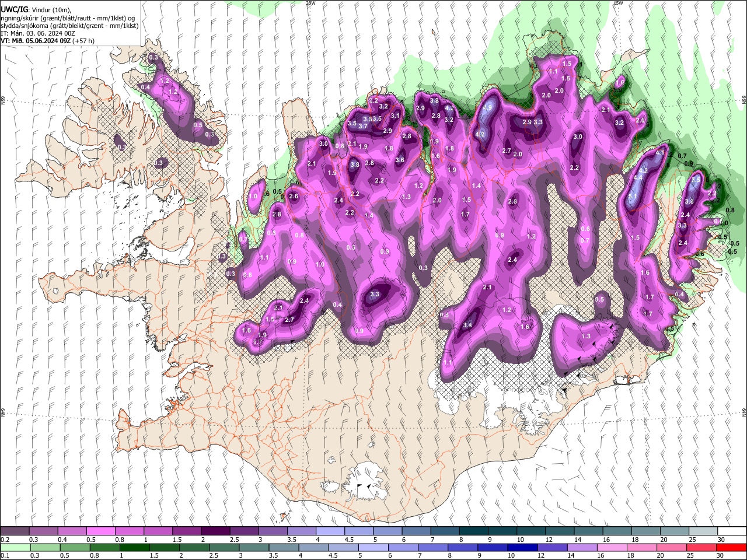Click the 3.4 precipitation value on the map
The width and height of the screenshot is (747, 560).
(467, 325)
